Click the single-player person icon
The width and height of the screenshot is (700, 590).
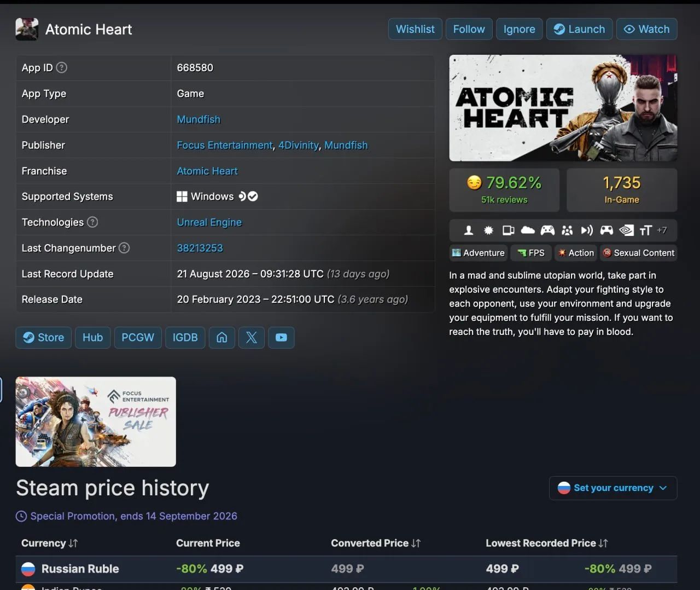[469, 230]
